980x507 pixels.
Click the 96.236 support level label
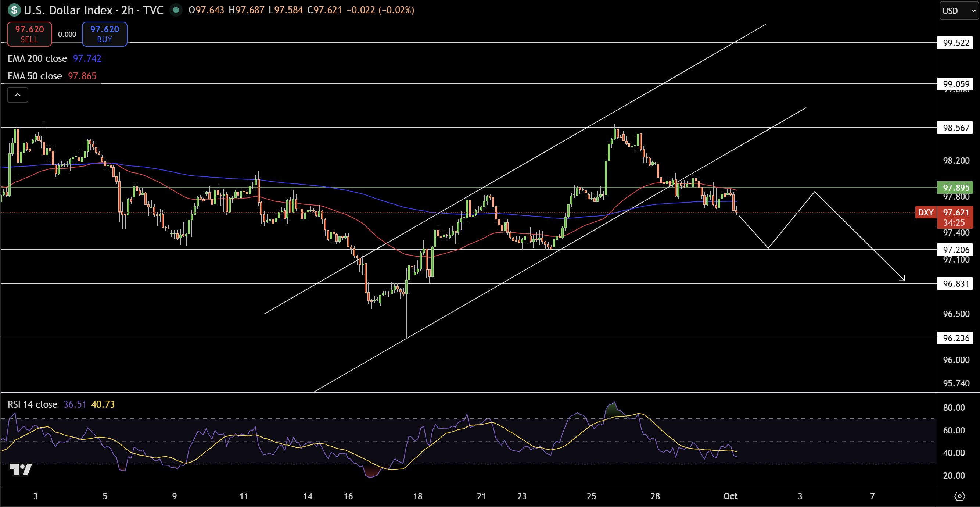956,338
